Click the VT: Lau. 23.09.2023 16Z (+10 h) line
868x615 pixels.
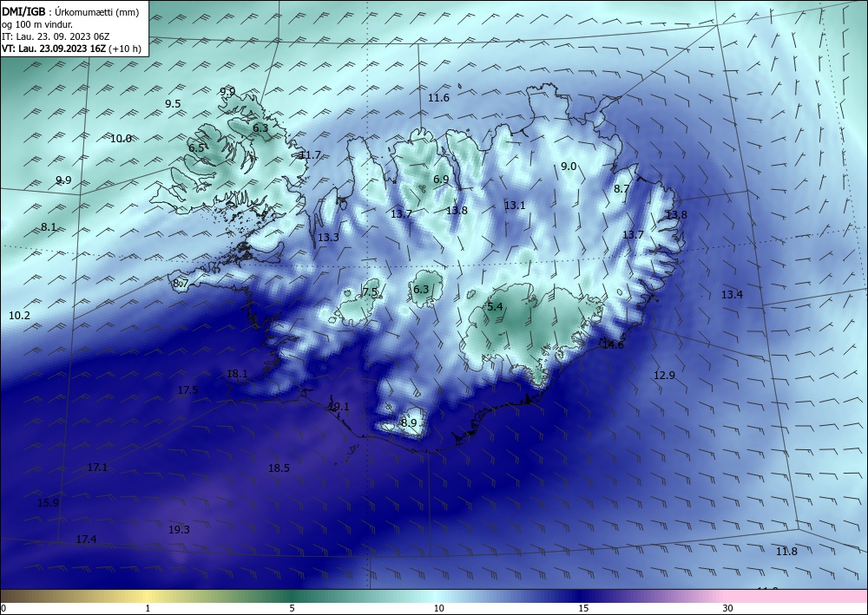click(71, 49)
